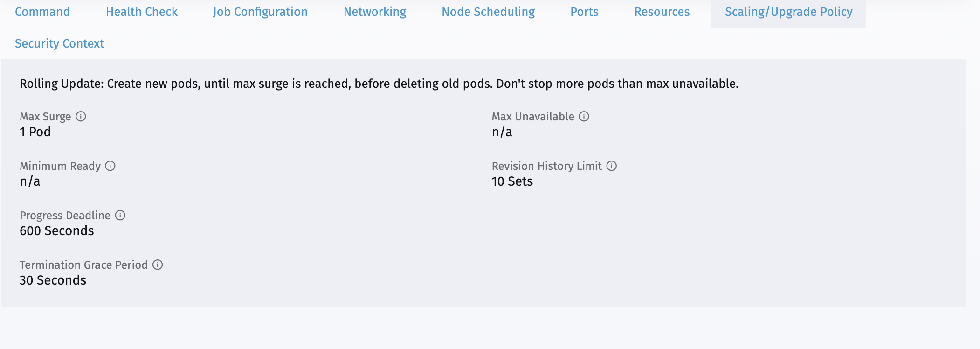The height and width of the screenshot is (349, 980).
Task: Click the Minimum Ready info icon
Action: coord(110,166)
